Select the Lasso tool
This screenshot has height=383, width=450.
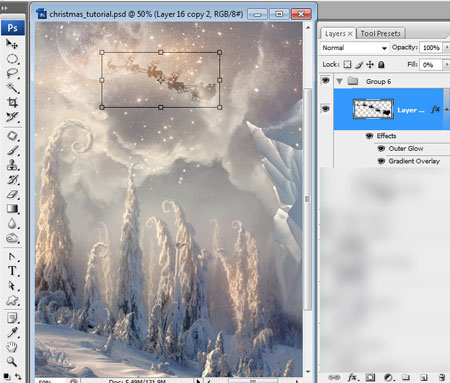pyautogui.click(x=12, y=73)
